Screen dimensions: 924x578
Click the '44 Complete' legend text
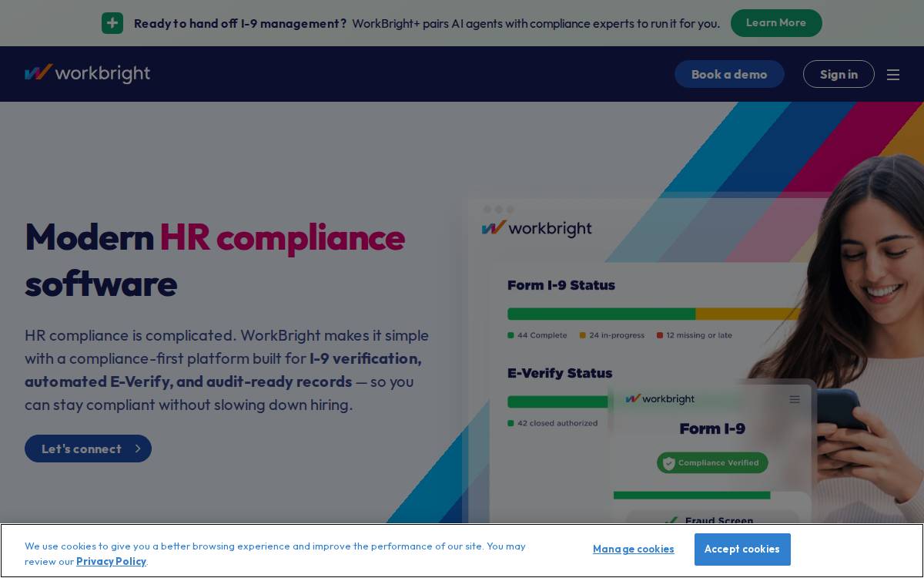tap(542, 335)
